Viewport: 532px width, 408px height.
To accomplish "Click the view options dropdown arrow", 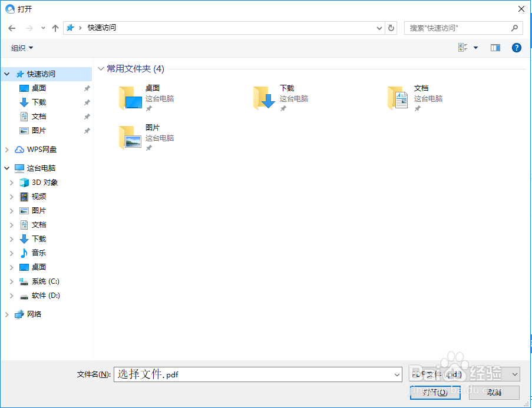I will [x=475, y=47].
